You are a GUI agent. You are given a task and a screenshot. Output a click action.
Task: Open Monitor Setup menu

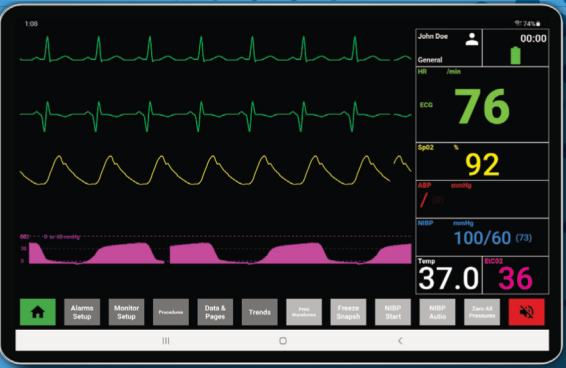click(x=126, y=312)
